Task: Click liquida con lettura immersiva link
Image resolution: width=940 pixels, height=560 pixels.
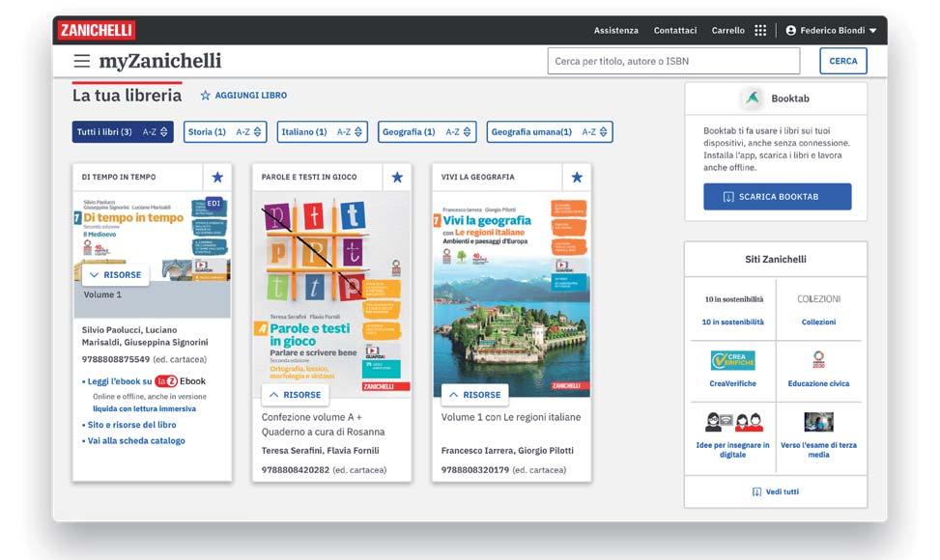Action: coord(144,408)
